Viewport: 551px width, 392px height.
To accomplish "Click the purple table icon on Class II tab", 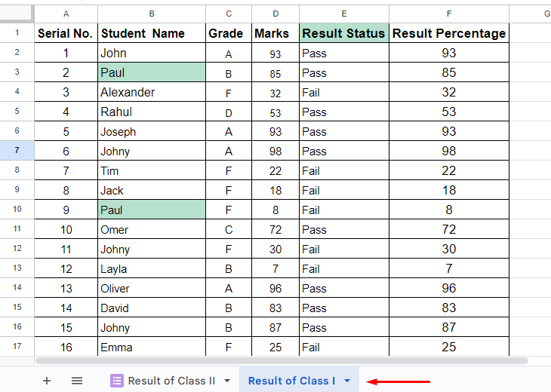I will (x=117, y=381).
